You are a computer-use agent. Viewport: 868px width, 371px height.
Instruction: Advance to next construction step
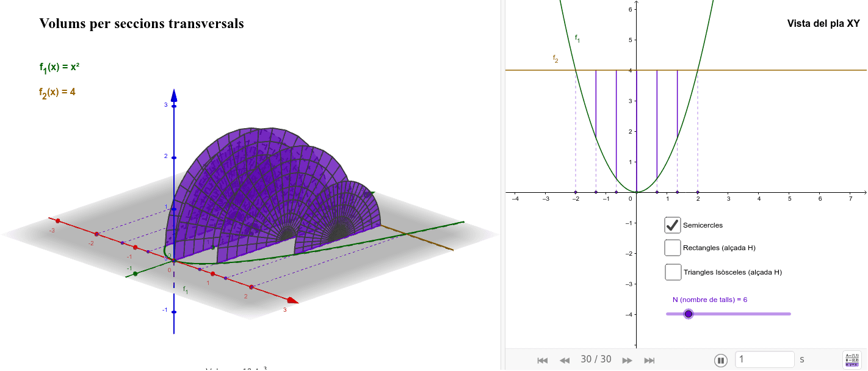[627, 360]
